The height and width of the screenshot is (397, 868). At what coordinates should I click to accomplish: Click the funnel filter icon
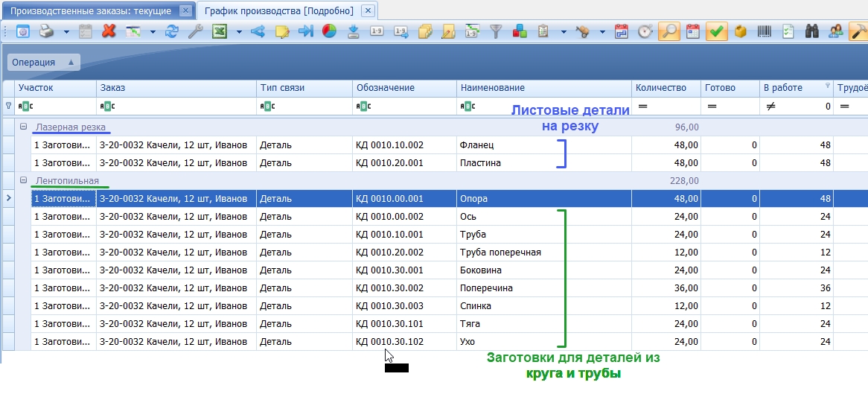pyautogui.click(x=496, y=32)
